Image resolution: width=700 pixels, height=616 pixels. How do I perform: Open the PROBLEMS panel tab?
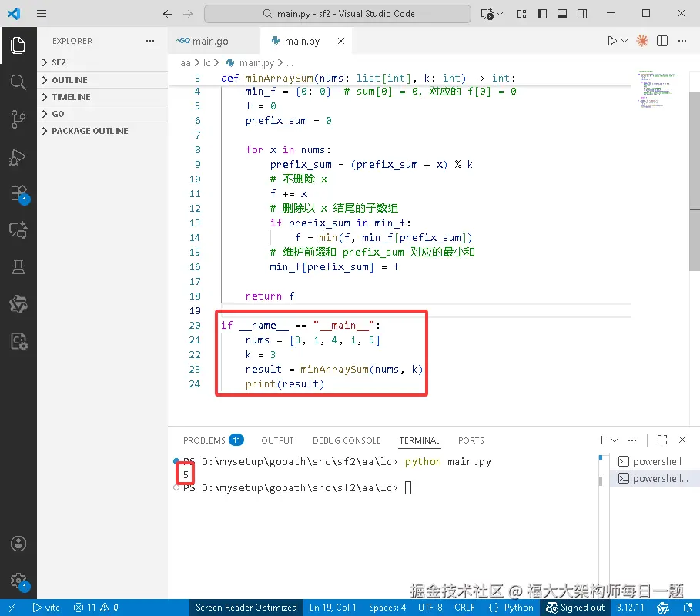213,440
